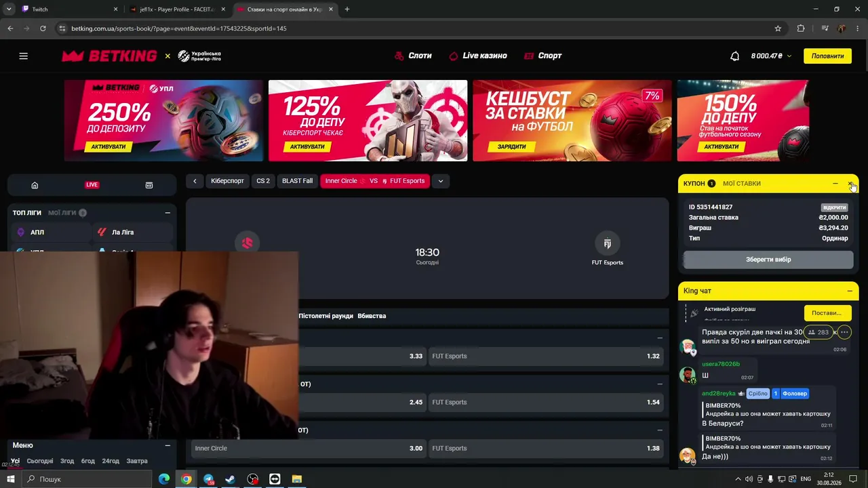
Task: Go back with the breadcrumb arrow
Action: (195, 181)
